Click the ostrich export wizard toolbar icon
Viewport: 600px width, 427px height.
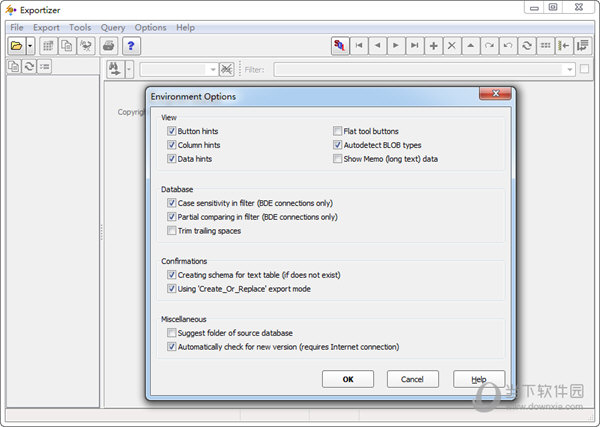(86, 46)
